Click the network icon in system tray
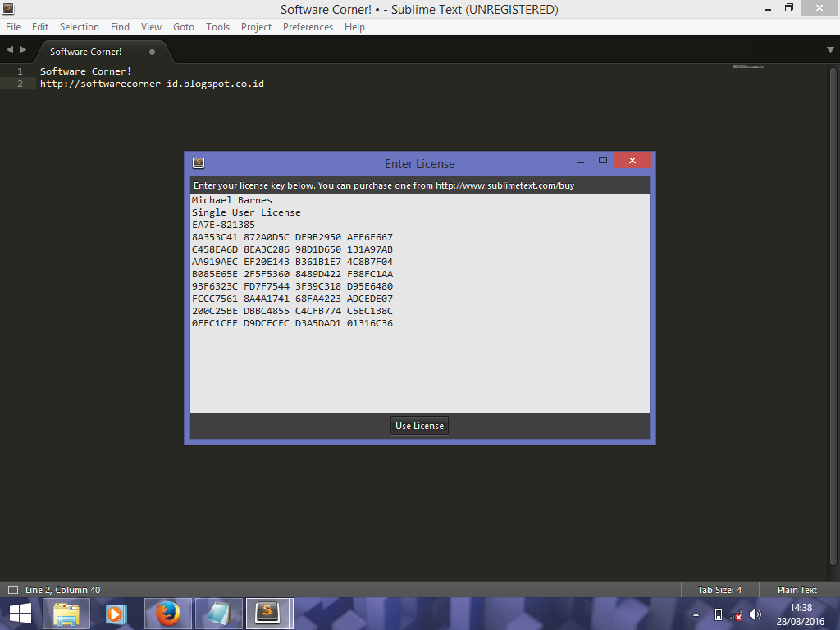The image size is (840, 630). (736, 615)
